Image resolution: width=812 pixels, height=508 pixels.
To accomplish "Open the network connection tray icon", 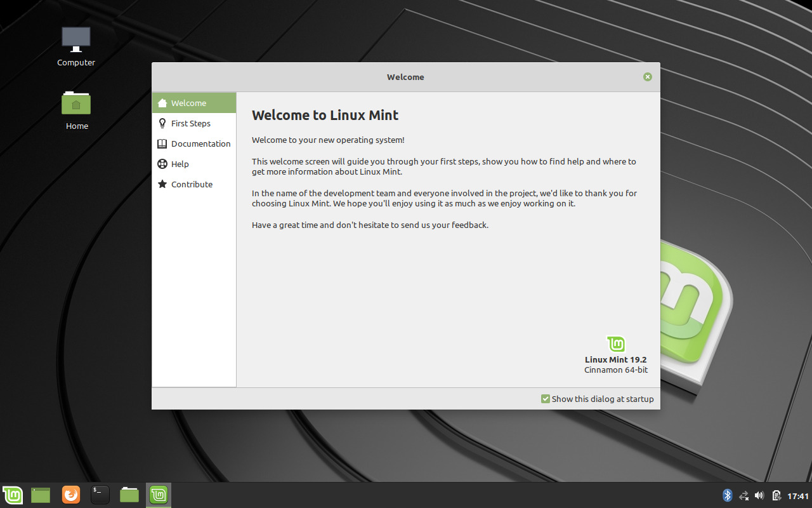I will (x=744, y=495).
